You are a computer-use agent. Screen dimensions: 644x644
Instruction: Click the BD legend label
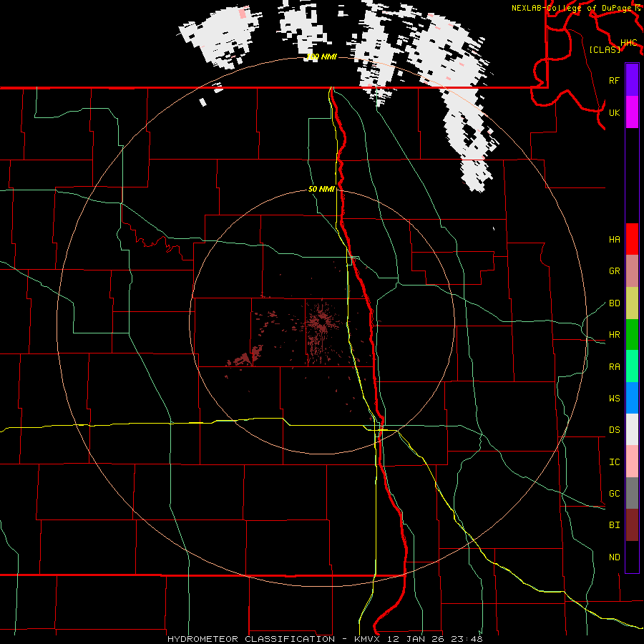point(614,303)
